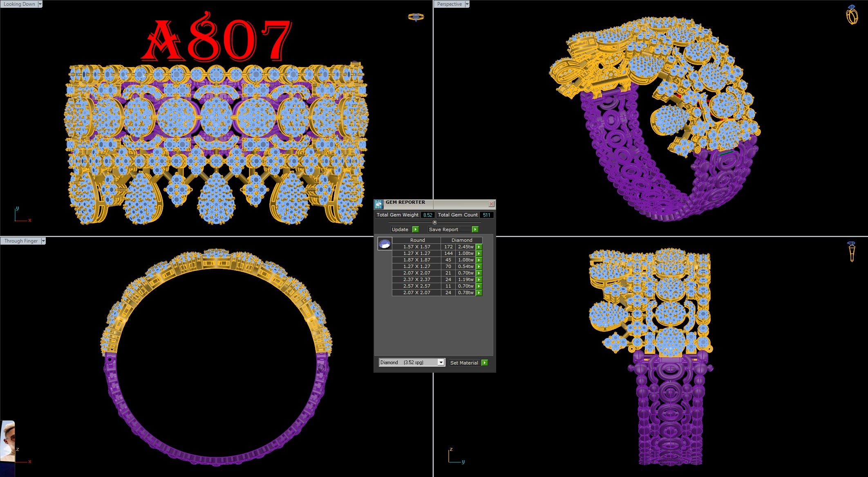
Task: Click green arrow next to Update
Action: (416, 229)
